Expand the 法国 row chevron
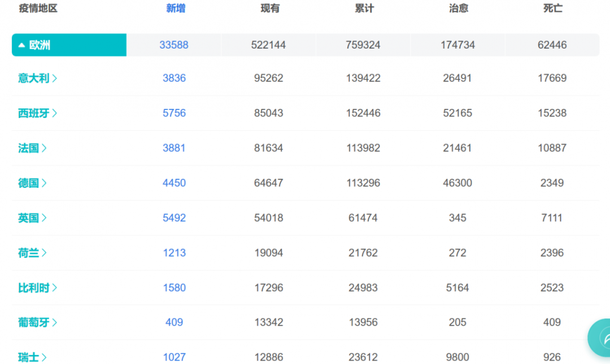The image size is (610, 364). (44, 148)
